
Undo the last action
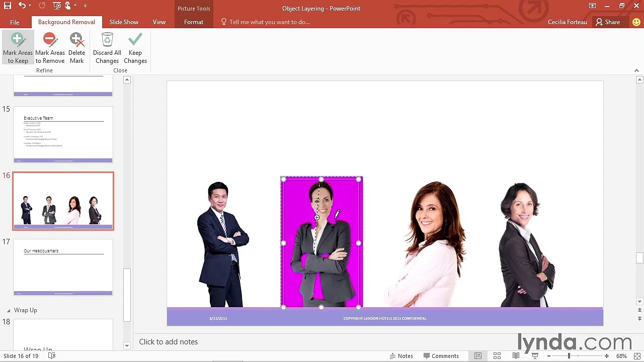pyautogui.click(x=22, y=6)
